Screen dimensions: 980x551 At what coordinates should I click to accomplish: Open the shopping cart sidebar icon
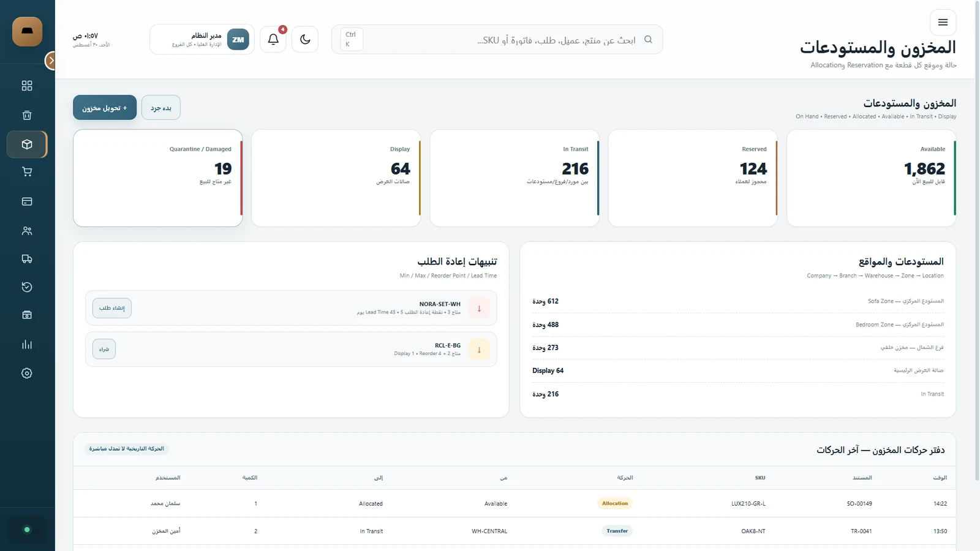click(27, 172)
